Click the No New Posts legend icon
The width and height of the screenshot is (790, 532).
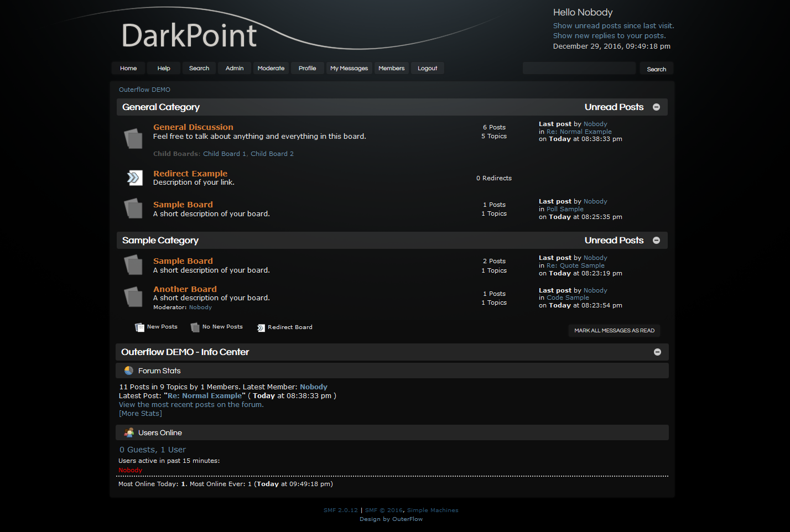[x=195, y=327]
